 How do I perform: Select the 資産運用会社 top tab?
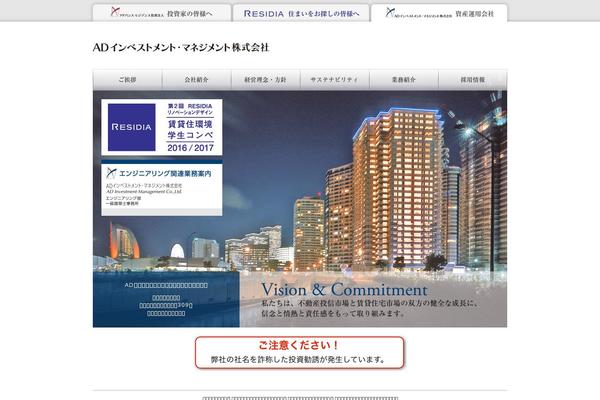click(439, 13)
